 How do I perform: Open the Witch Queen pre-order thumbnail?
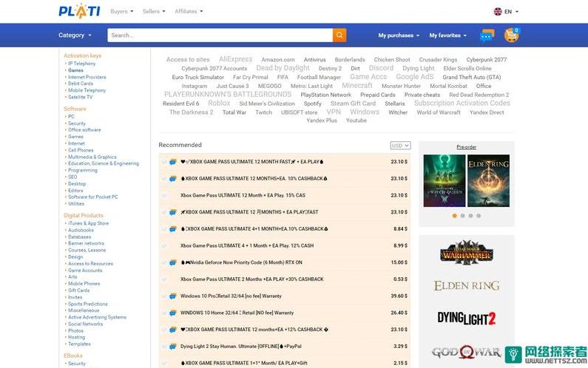pos(445,180)
